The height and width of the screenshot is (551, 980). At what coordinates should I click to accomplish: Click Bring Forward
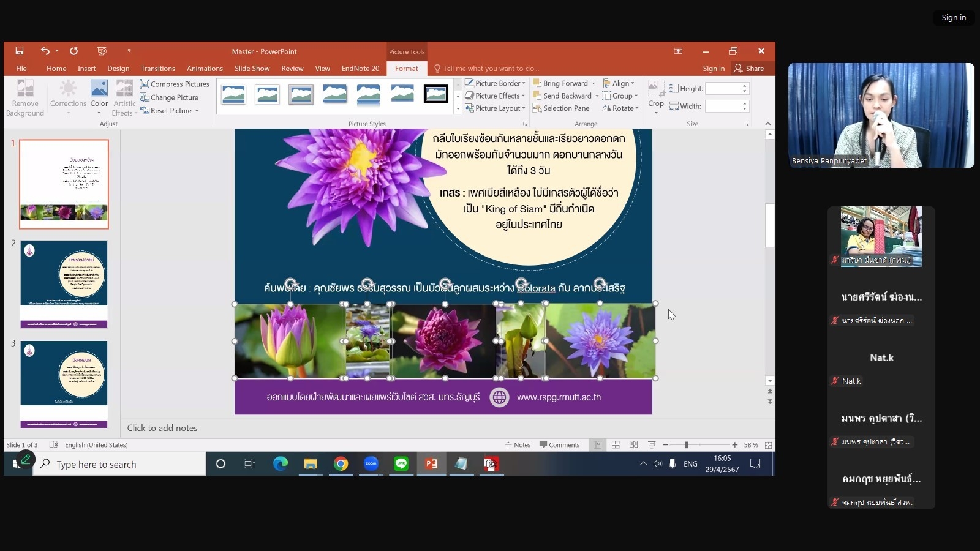click(560, 83)
